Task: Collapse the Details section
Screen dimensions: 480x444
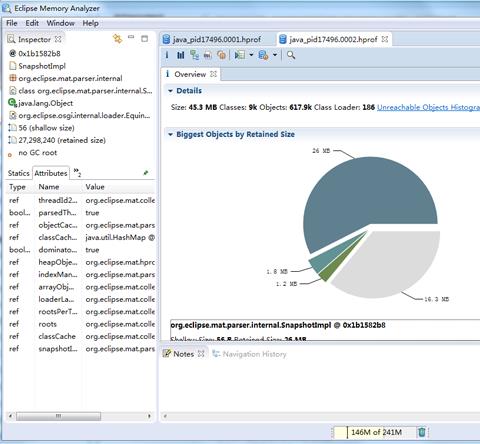Action: 170,91
